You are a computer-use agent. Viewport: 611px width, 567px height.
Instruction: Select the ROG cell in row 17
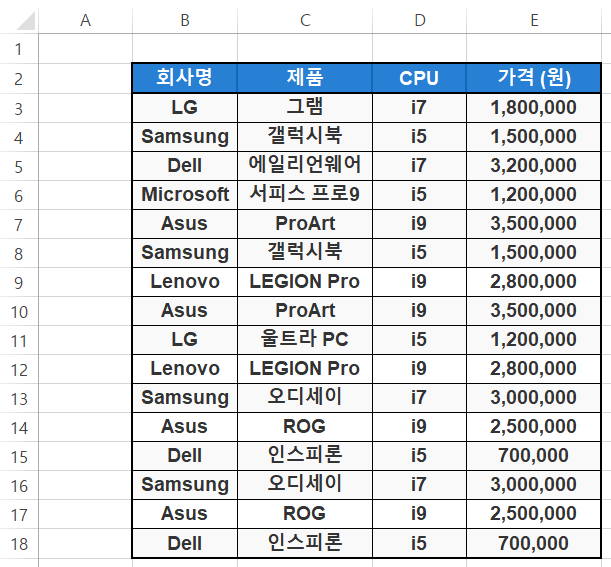click(305, 514)
